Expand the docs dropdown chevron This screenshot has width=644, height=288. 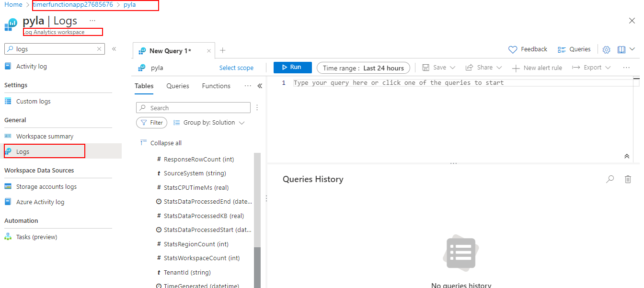coord(632,49)
